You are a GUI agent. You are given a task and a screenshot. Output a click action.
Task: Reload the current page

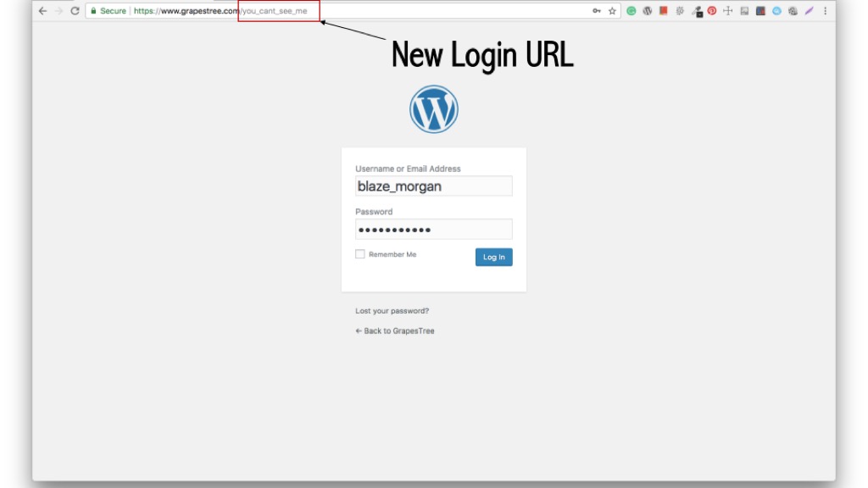coord(75,10)
